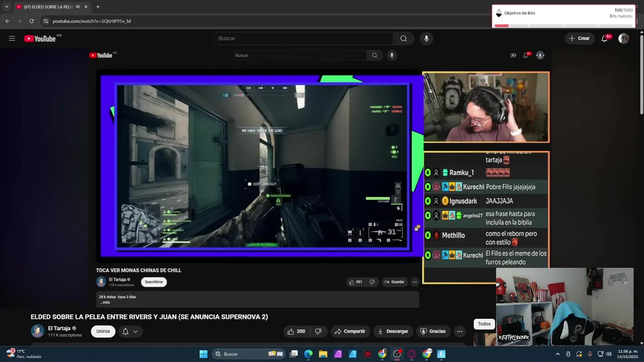The width and height of the screenshot is (644, 362).
Task: Show hidden system tray icons
Action: pyautogui.click(x=557, y=354)
